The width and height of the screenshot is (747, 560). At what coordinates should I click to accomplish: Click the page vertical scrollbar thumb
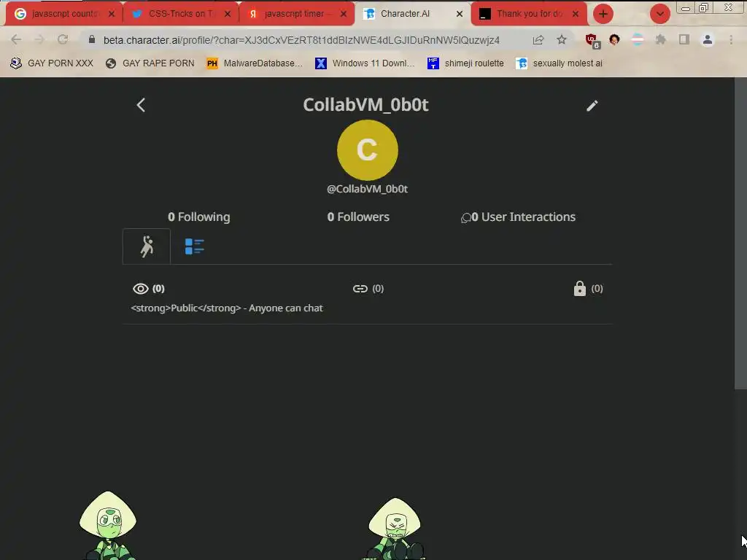tap(740, 233)
